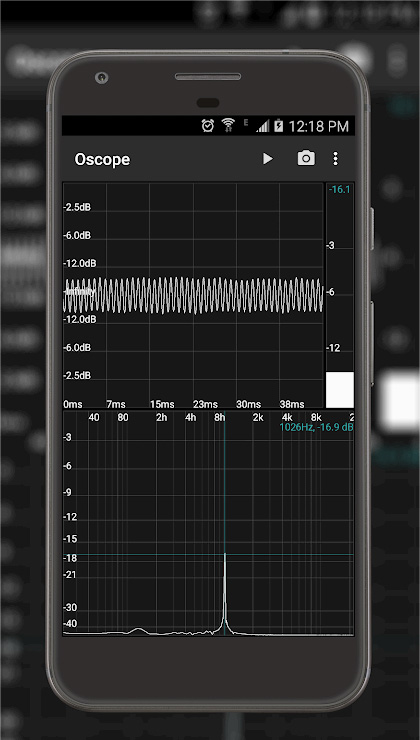Click the -30 spectrum dB label
420x740 pixels.
[70, 607]
